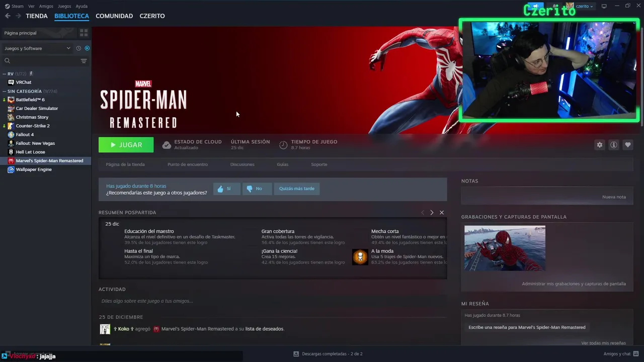Expand Juegos y Software dropdown

38,48
